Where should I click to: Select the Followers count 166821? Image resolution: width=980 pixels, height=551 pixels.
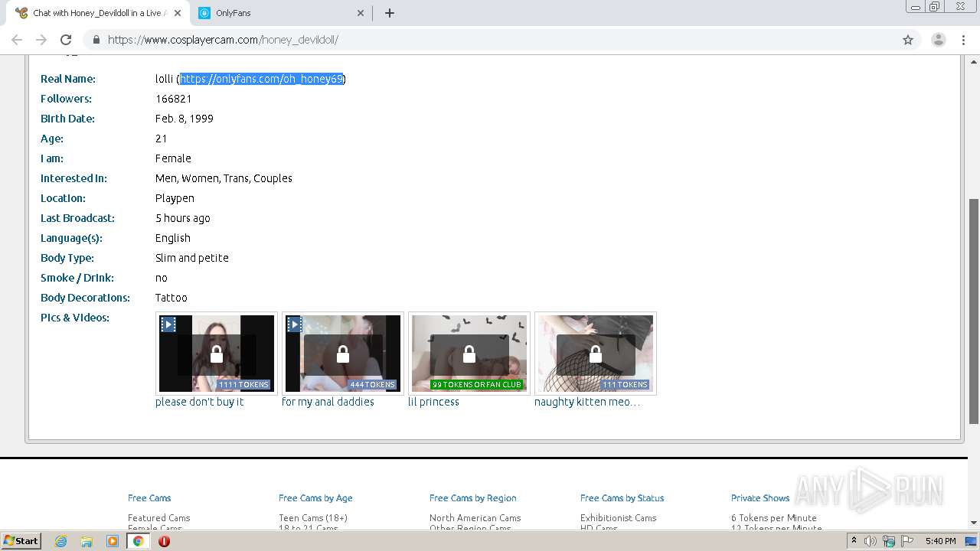click(x=173, y=99)
